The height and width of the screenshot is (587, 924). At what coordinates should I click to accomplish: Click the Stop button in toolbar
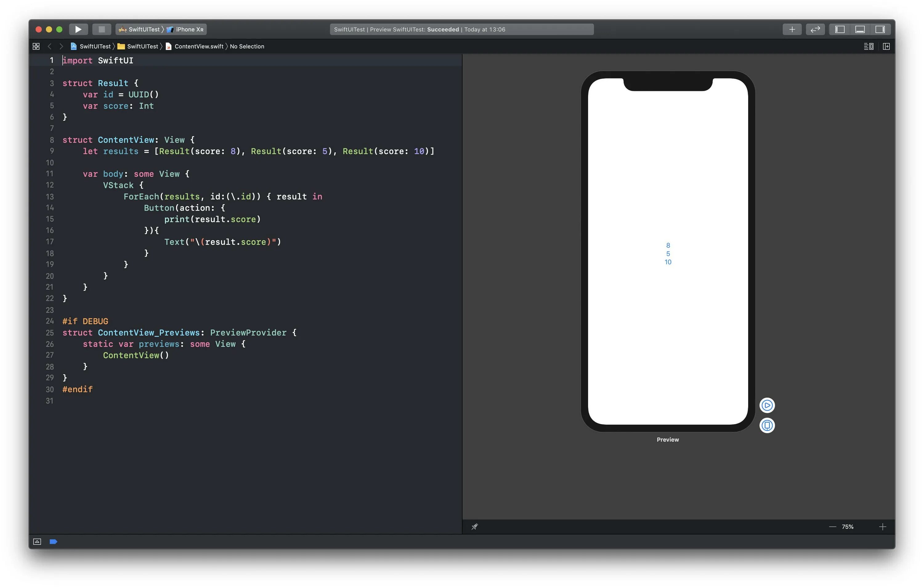(x=102, y=29)
